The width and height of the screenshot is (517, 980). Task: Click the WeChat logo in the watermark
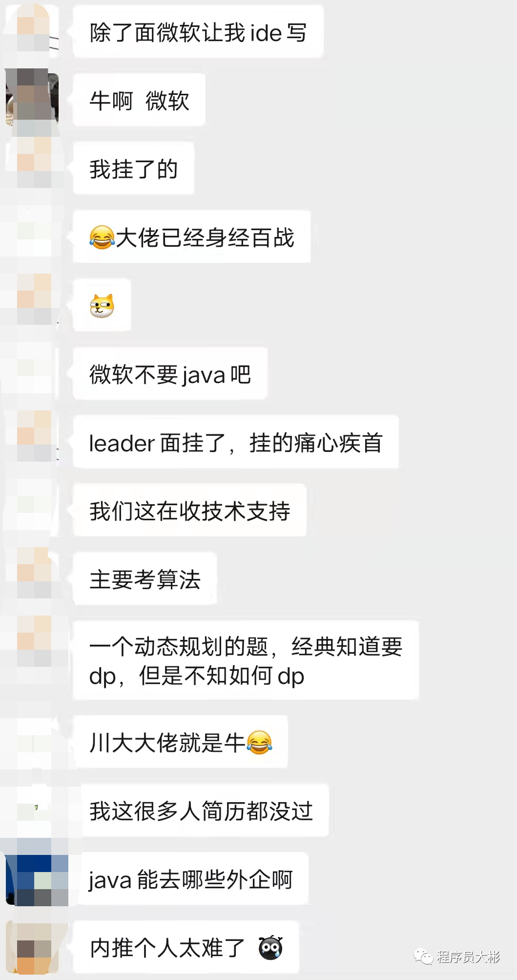pyautogui.click(x=423, y=957)
